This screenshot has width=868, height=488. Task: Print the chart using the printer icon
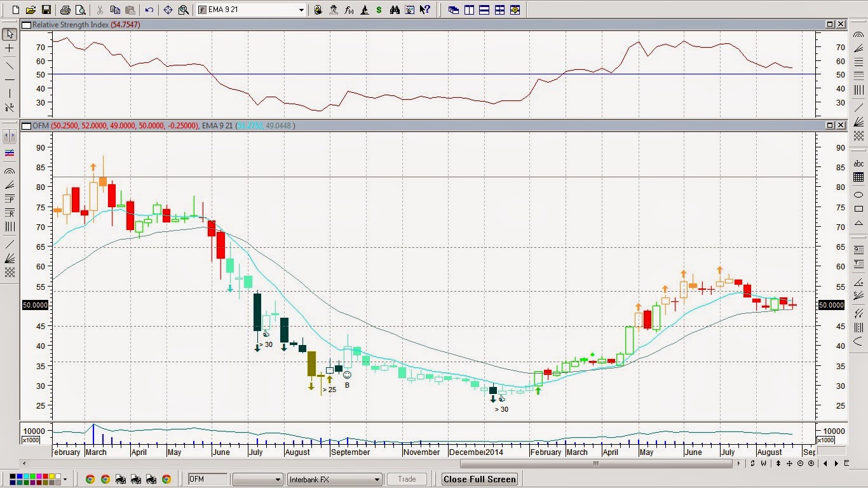coord(65,10)
